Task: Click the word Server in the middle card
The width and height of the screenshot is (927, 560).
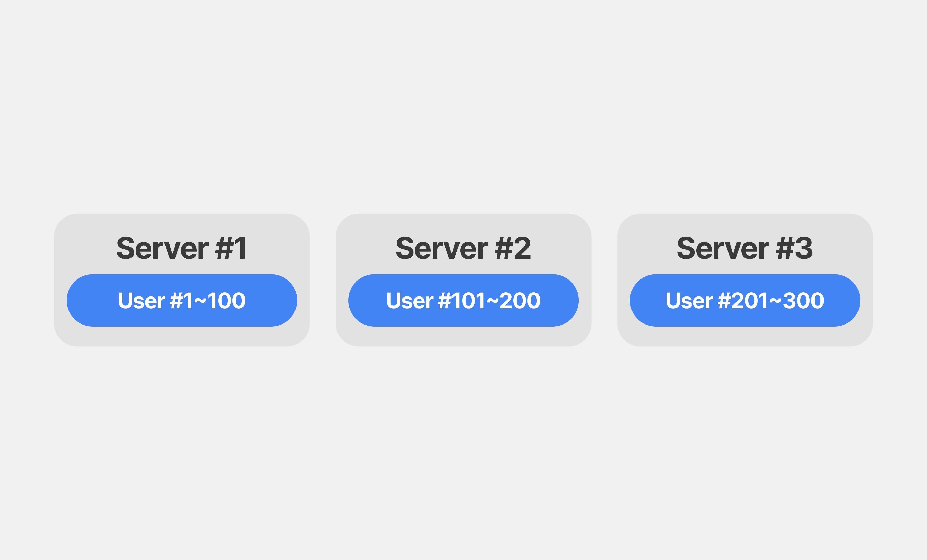Action: pyautogui.click(x=442, y=248)
